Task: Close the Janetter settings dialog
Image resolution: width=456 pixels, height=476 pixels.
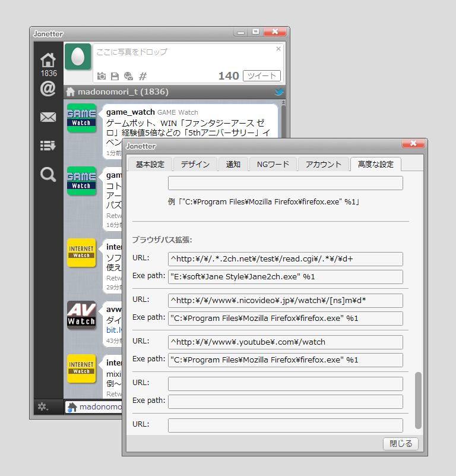Action: (x=413, y=143)
